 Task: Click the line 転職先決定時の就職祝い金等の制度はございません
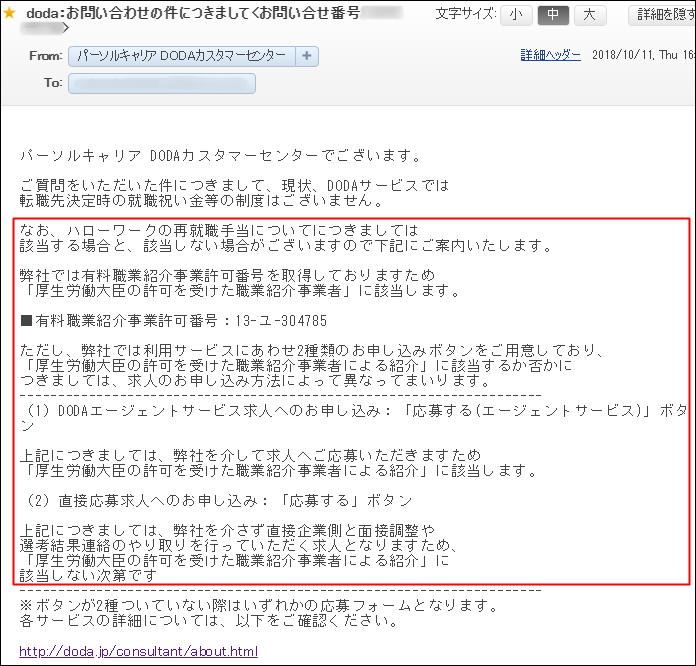point(202,201)
